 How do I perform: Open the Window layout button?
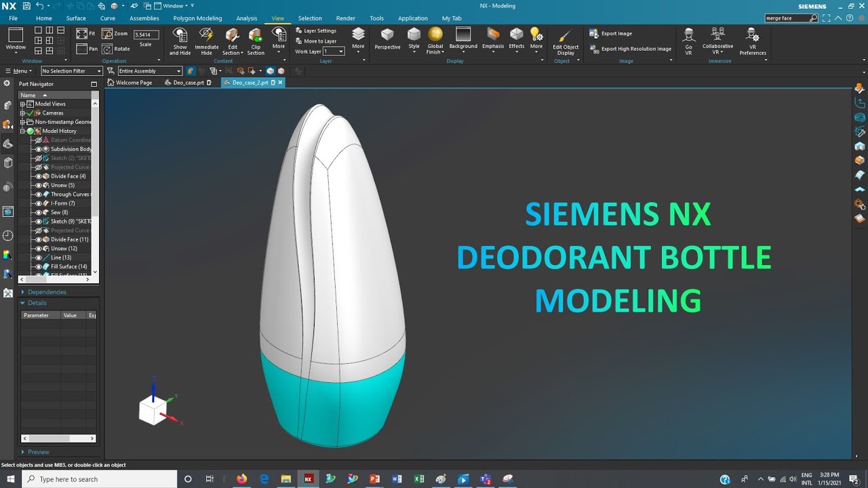[x=16, y=39]
